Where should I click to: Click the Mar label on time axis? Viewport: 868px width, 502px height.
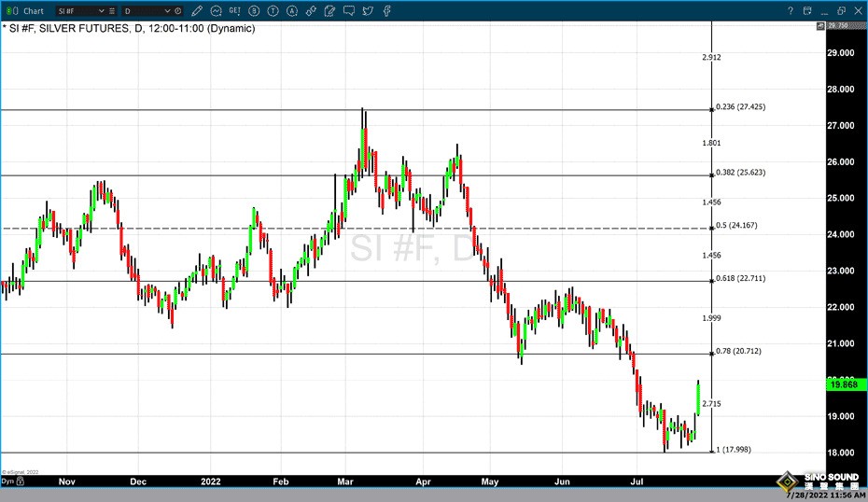(345, 481)
